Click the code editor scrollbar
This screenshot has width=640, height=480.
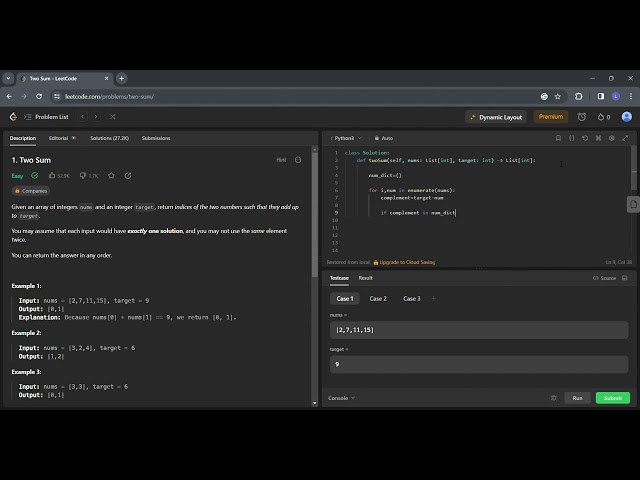(633, 167)
